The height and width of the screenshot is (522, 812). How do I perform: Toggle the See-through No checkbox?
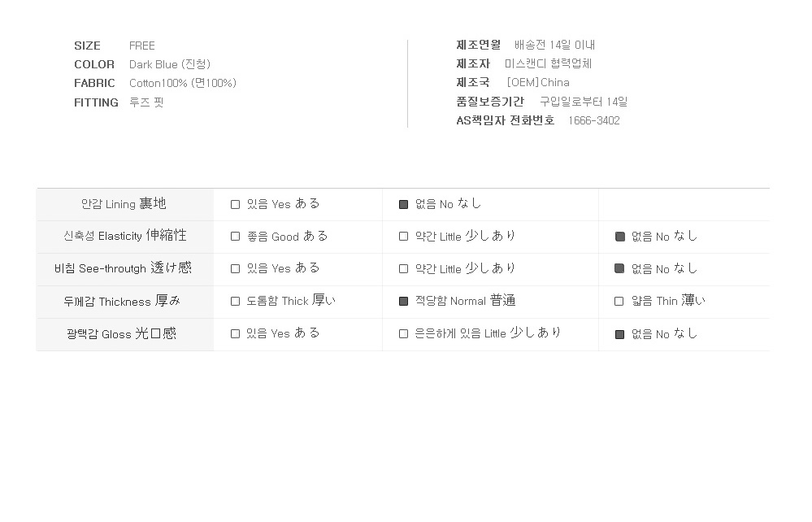tap(619, 269)
